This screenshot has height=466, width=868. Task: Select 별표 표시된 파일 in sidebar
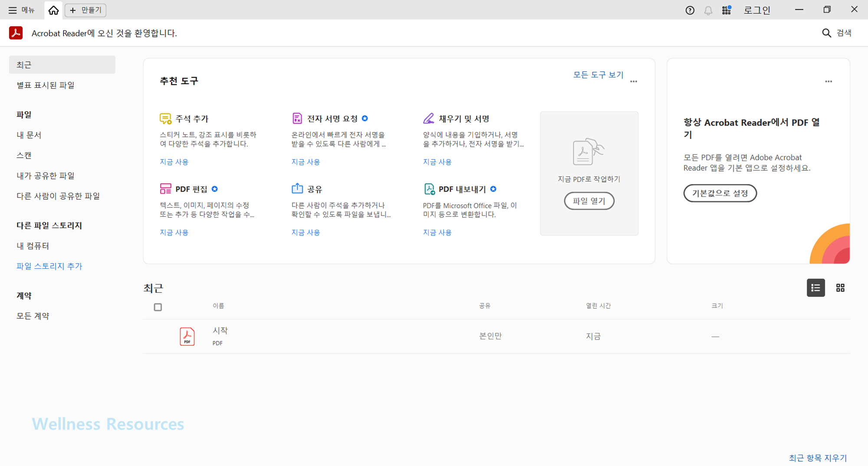coord(46,85)
